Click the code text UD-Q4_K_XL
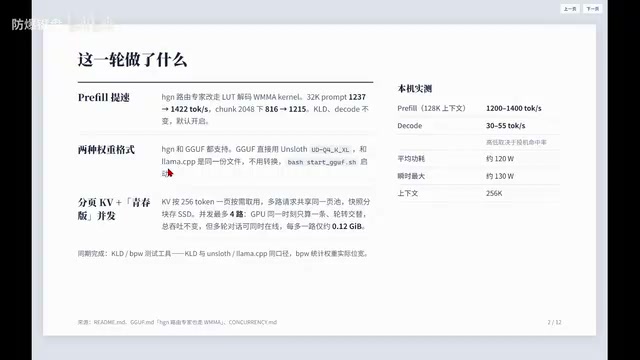640x360 pixels. click(x=330, y=150)
